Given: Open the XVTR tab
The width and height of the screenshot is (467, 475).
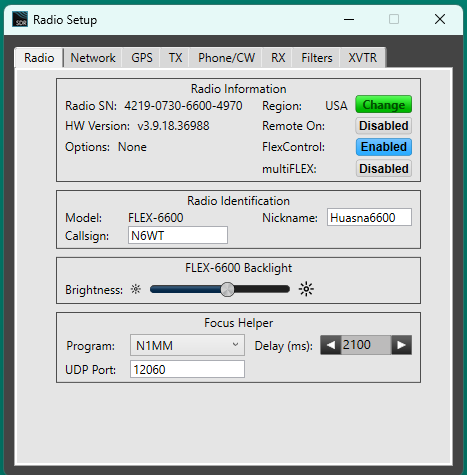Looking at the screenshot, I should pyautogui.click(x=363, y=58).
